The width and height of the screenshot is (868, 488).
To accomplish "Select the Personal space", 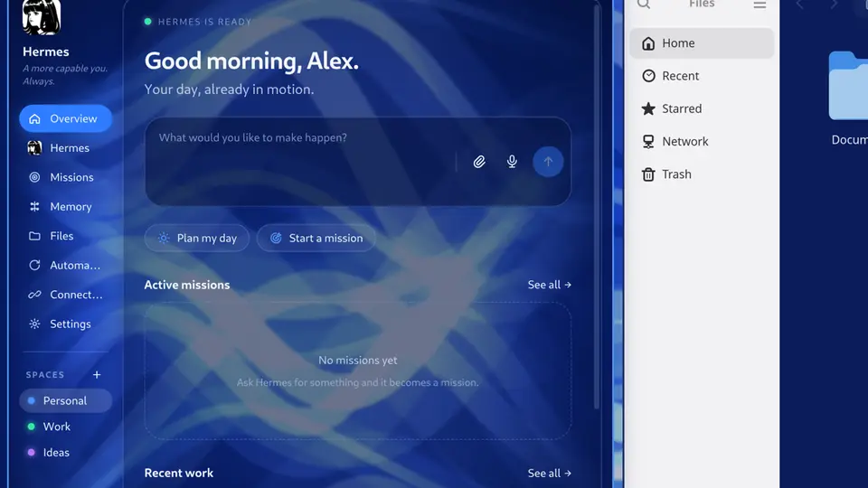I will click(65, 400).
